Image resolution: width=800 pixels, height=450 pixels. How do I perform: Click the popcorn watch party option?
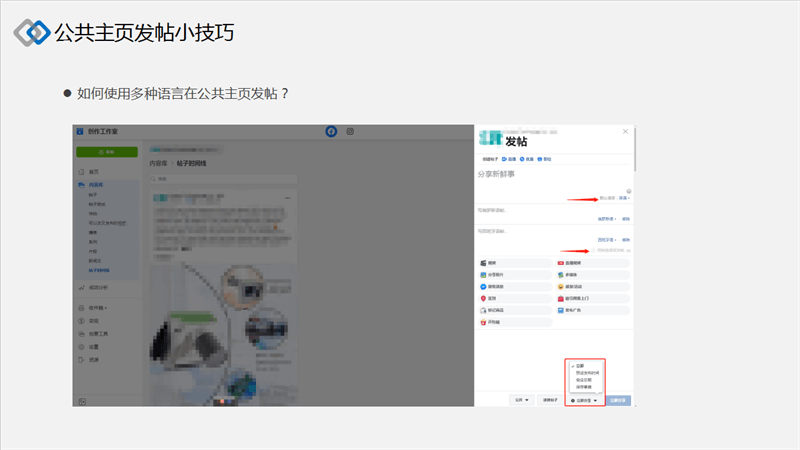[x=515, y=322]
